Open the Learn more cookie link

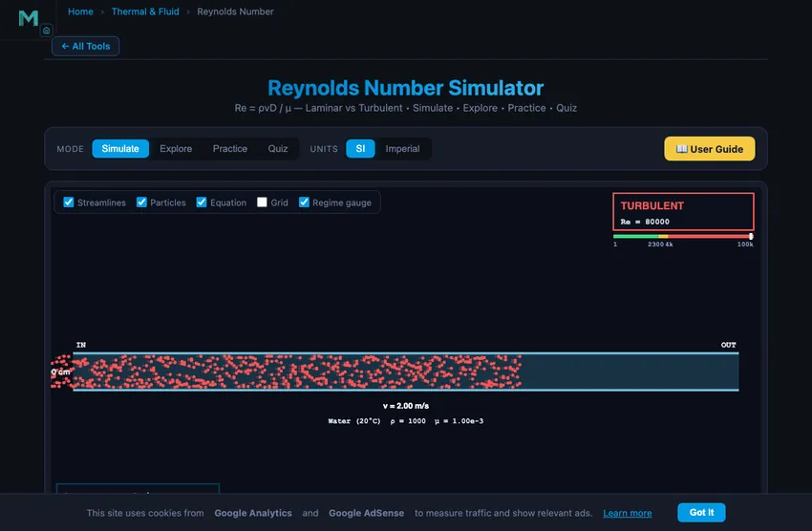(x=627, y=513)
